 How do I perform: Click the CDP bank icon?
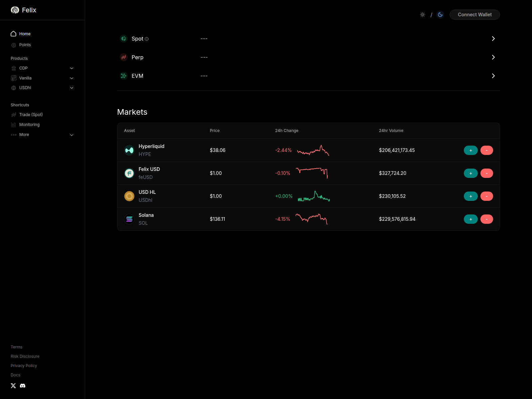click(14, 68)
